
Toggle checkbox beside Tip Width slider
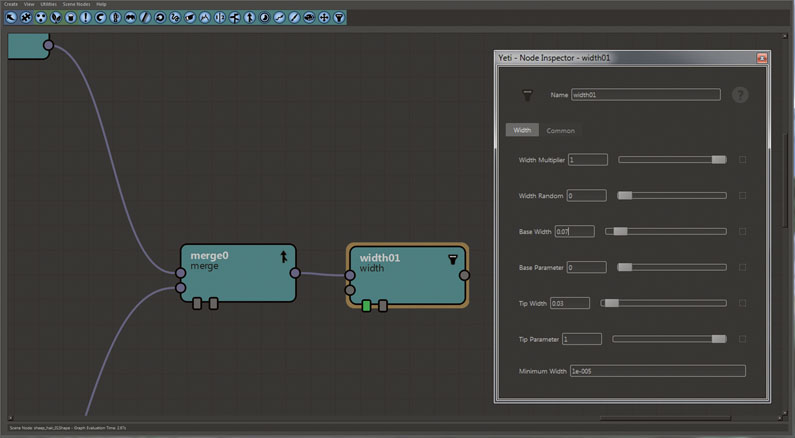pyautogui.click(x=742, y=303)
